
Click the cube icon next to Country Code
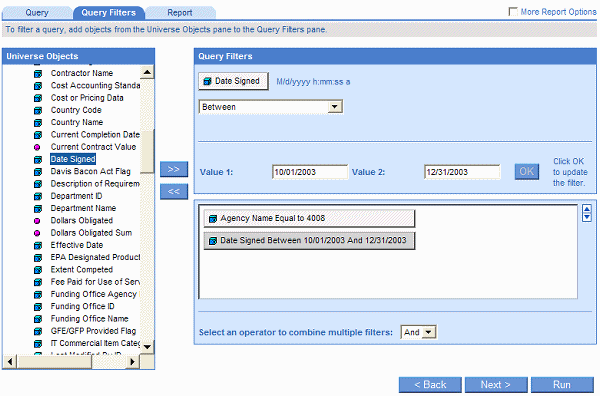coord(38,111)
